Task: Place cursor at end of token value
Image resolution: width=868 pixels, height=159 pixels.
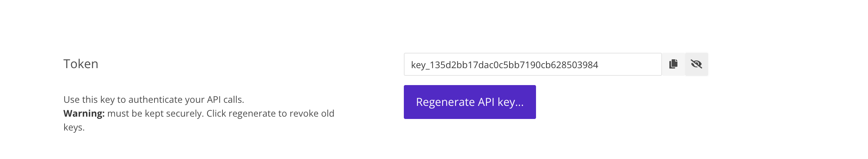Action: [x=599, y=65]
